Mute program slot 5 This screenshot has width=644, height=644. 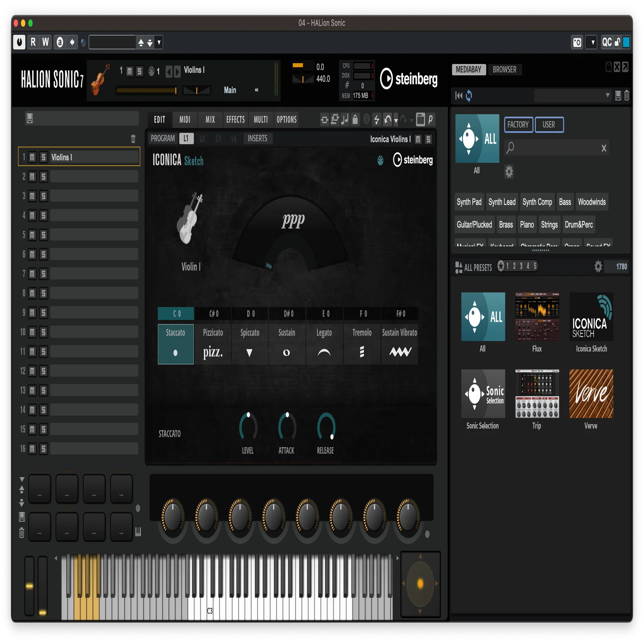pos(32,235)
